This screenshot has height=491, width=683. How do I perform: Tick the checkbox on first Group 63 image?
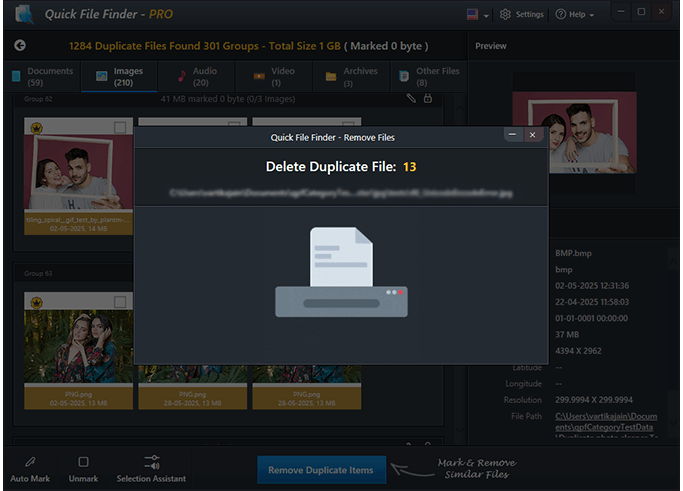click(120, 302)
